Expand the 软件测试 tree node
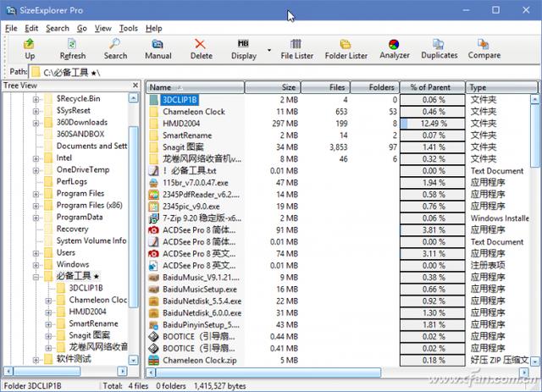542x392 pixels. click(36, 360)
